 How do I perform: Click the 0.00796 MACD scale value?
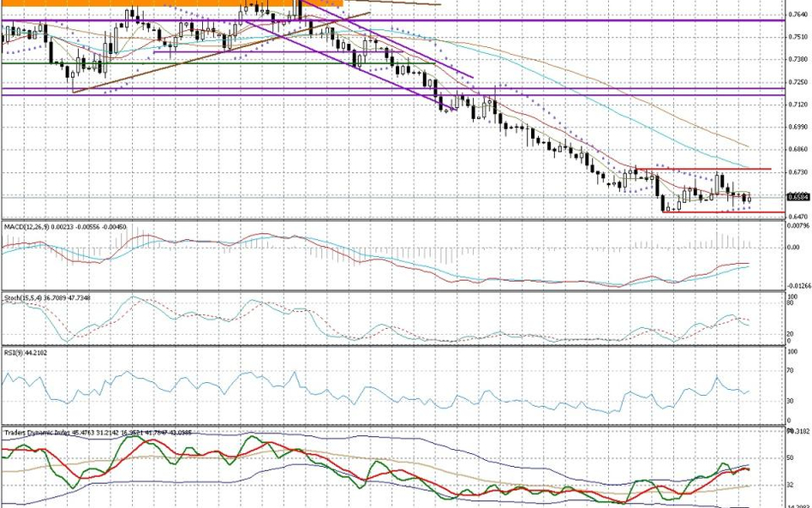798,226
